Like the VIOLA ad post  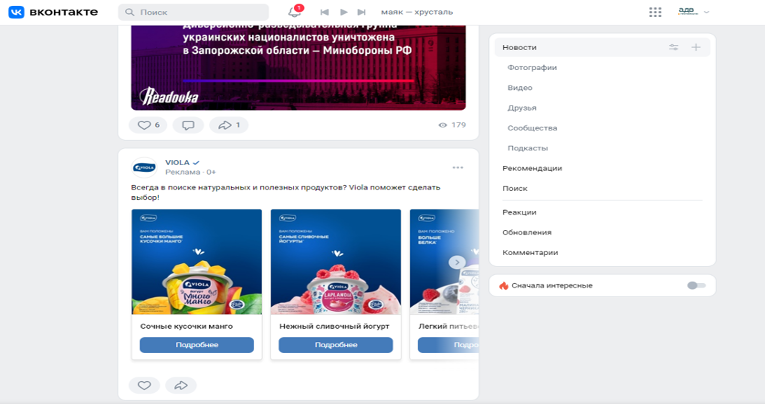point(144,385)
